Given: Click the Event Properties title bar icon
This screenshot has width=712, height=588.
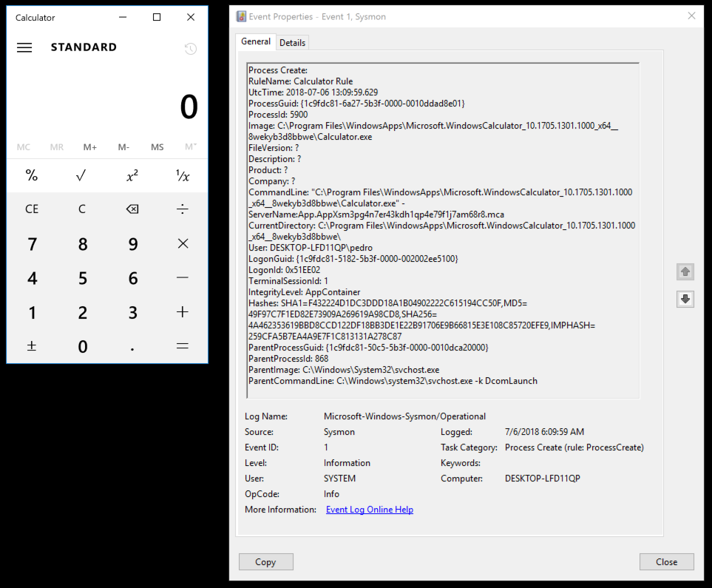Looking at the screenshot, I should pyautogui.click(x=241, y=17).
